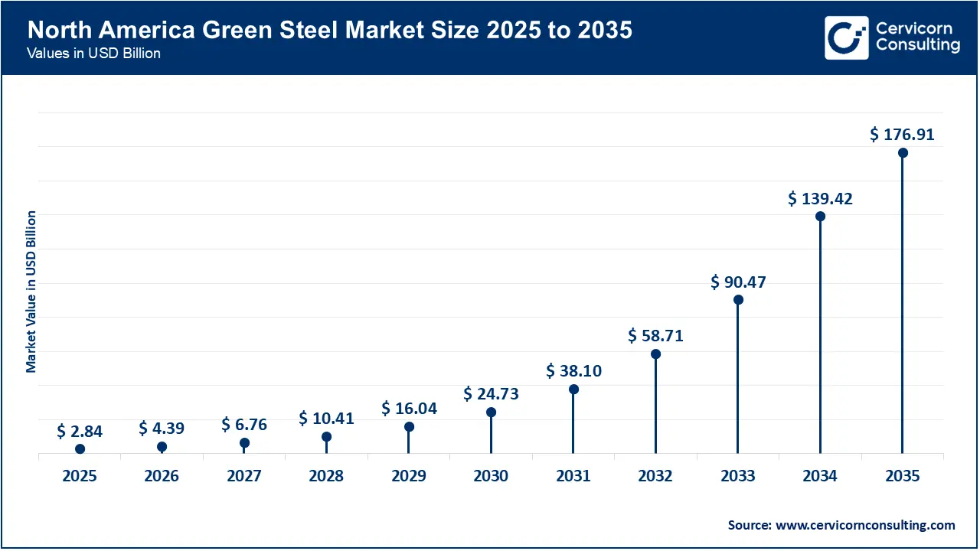
Task: Click the subtitle 'Values in USD Billion'
Action: [93, 54]
